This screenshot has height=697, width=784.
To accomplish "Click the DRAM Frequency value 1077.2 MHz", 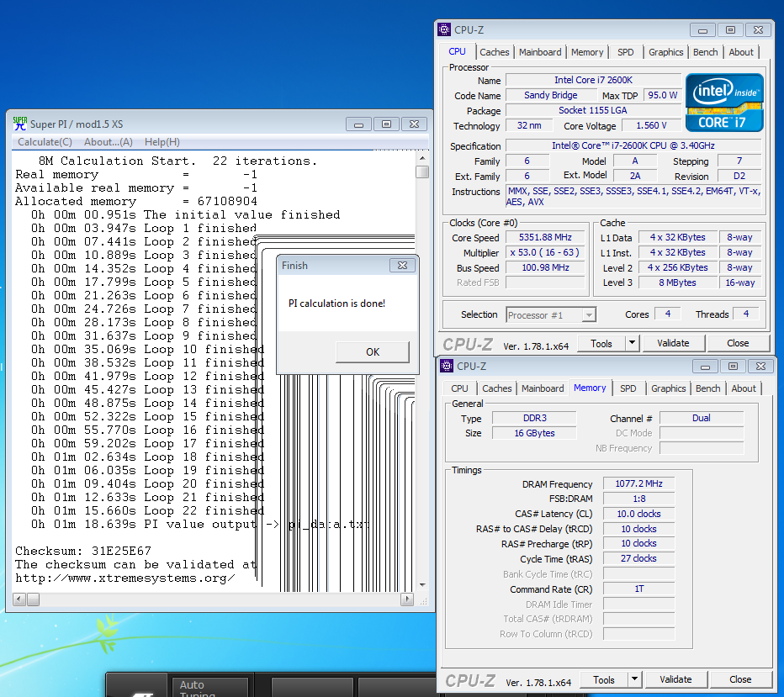I will [638, 483].
